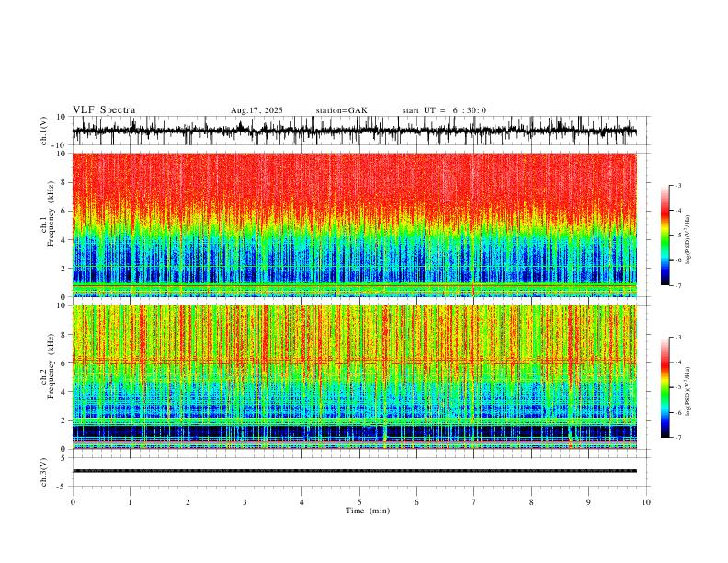This screenshot has width=728, height=563.
Task: Click the "-7" label on ch.2 color bar
Action: click(678, 438)
